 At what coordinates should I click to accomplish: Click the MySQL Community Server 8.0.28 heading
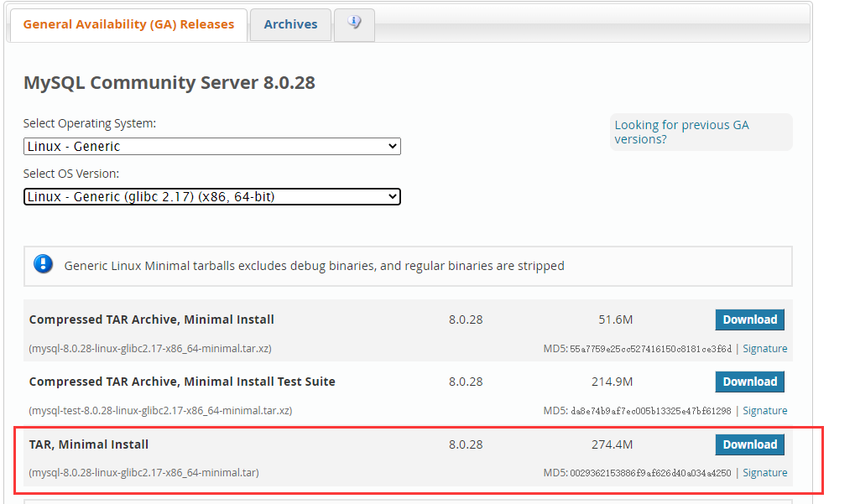pyautogui.click(x=169, y=82)
